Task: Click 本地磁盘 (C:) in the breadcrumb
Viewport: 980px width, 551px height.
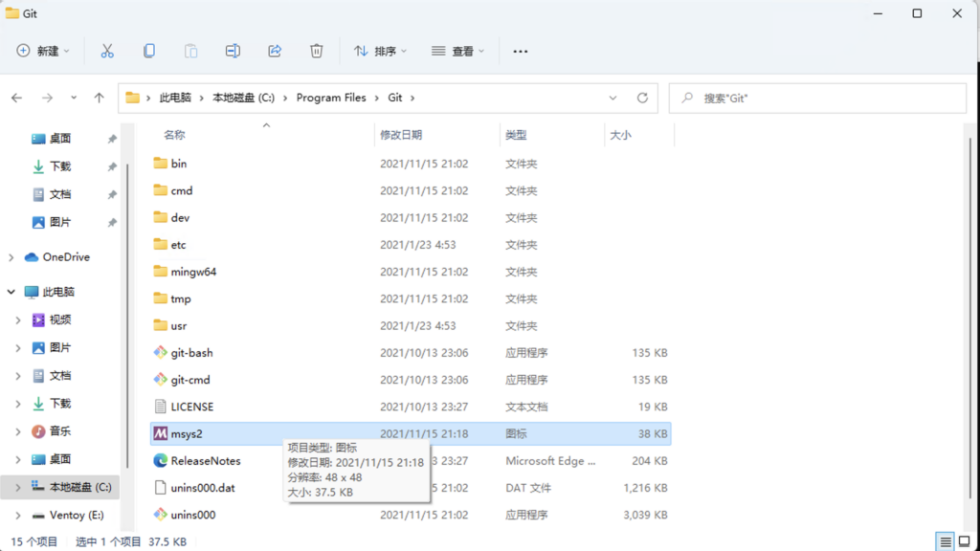Action: click(x=243, y=99)
